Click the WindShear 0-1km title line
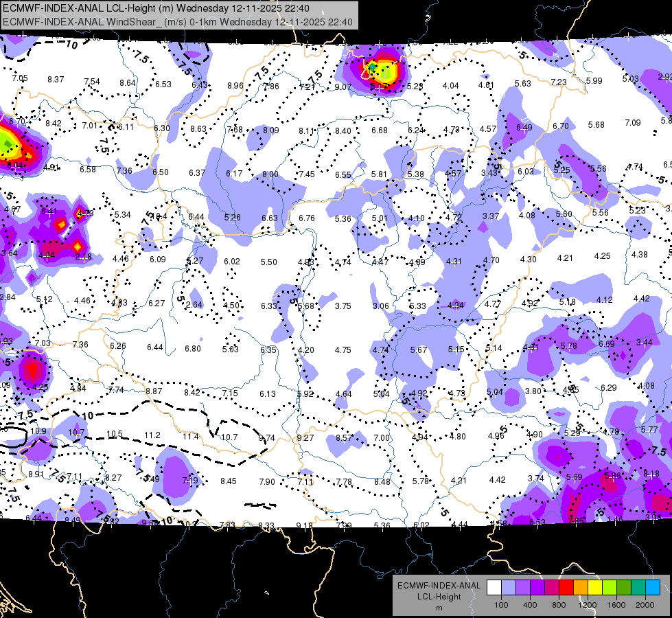 point(177,22)
